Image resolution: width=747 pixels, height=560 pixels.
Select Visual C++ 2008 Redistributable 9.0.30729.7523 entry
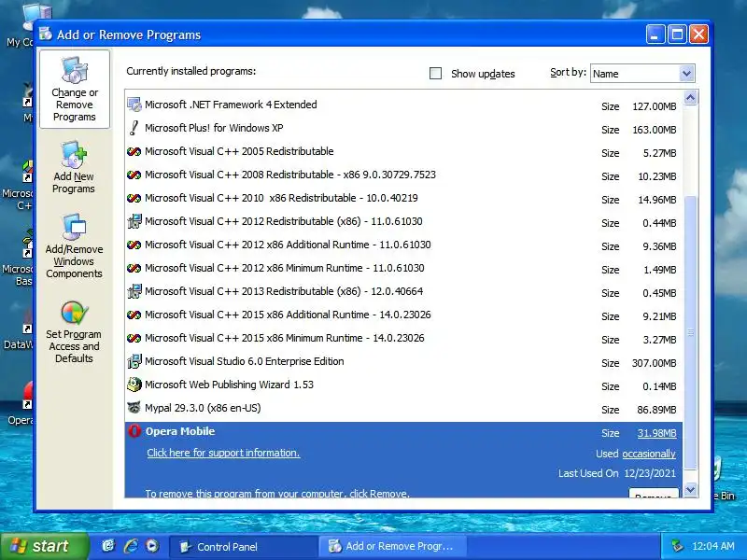click(x=403, y=175)
